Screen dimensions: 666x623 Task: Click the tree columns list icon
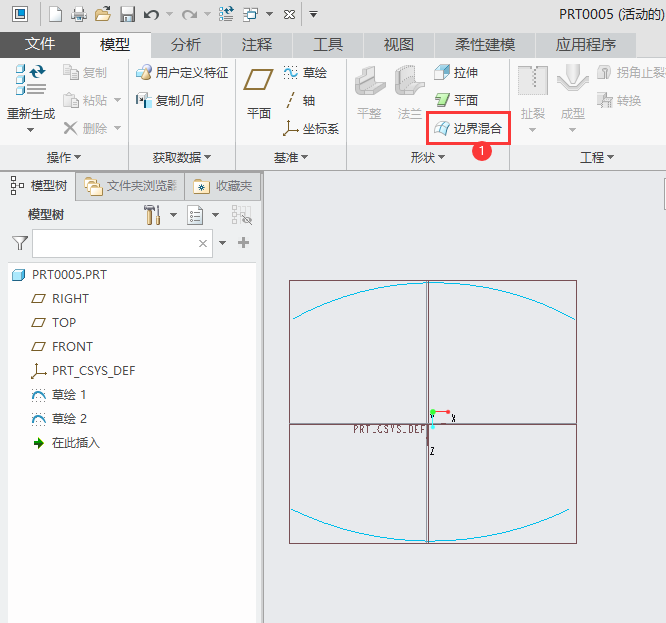point(195,215)
